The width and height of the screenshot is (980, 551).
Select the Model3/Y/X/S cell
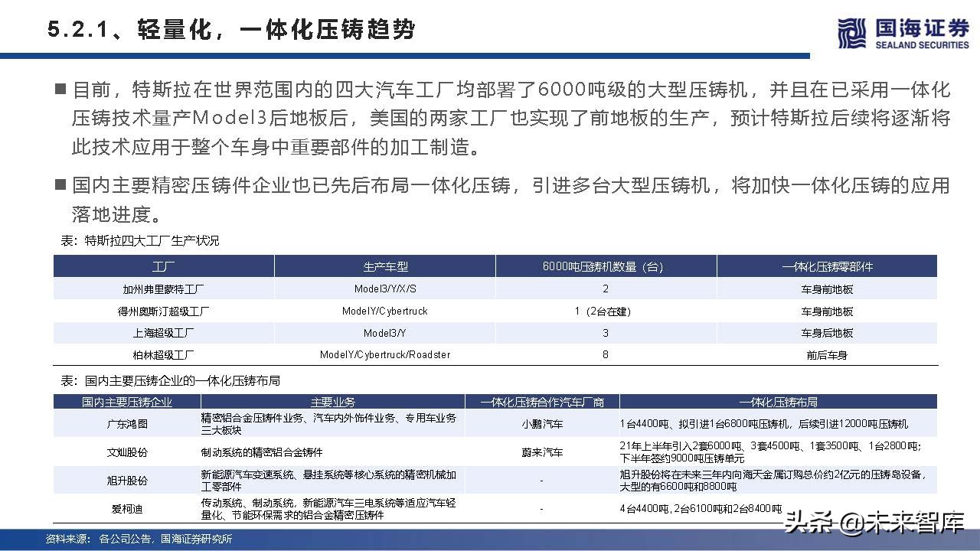point(385,289)
